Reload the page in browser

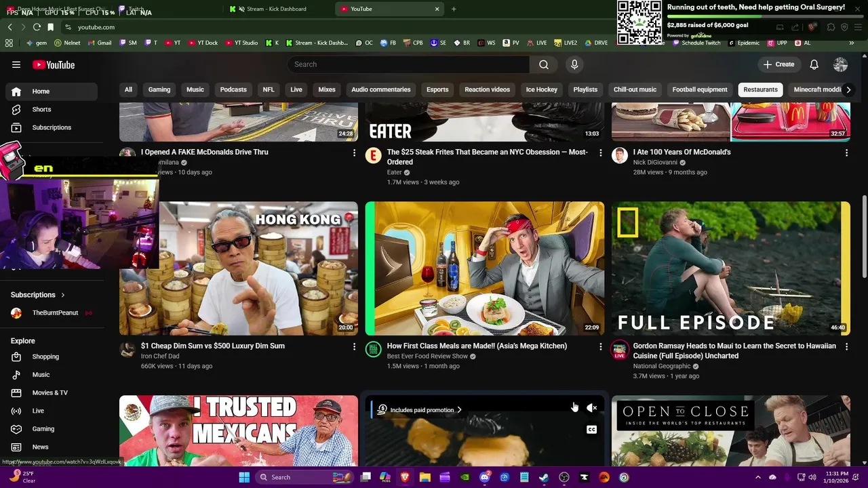[37, 27]
